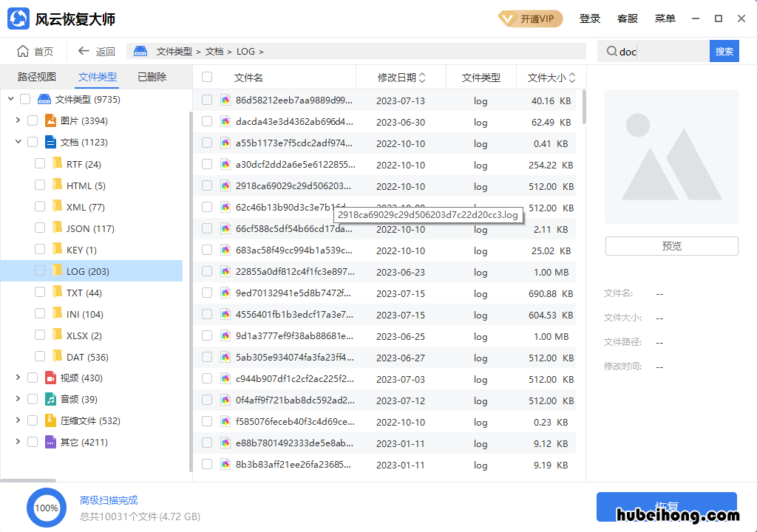Click 文档 in the breadcrumb path
This screenshot has width=757, height=532.
(x=214, y=51)
